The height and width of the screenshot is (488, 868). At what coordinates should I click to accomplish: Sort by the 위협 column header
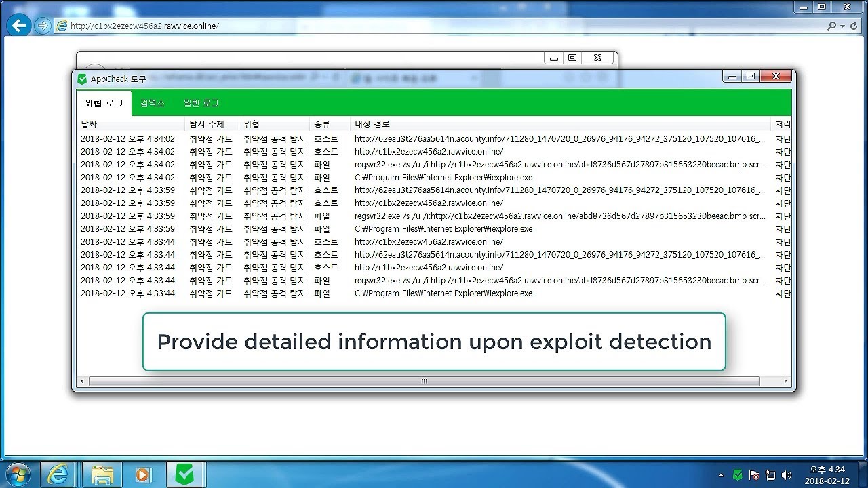tap(274, 124)
